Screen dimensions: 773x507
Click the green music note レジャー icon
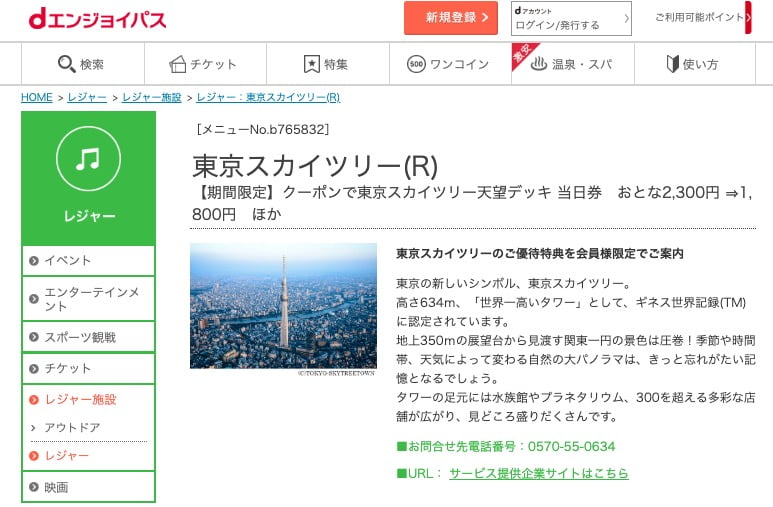coord(88,159)
